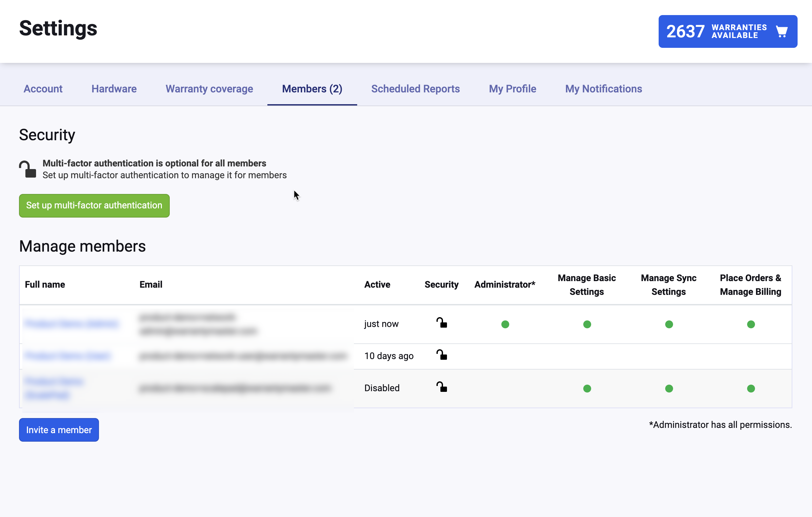Click the Manage Basic Settings dot in first row
The height and width of the screenshot is (517, 812).
[587, 324]
